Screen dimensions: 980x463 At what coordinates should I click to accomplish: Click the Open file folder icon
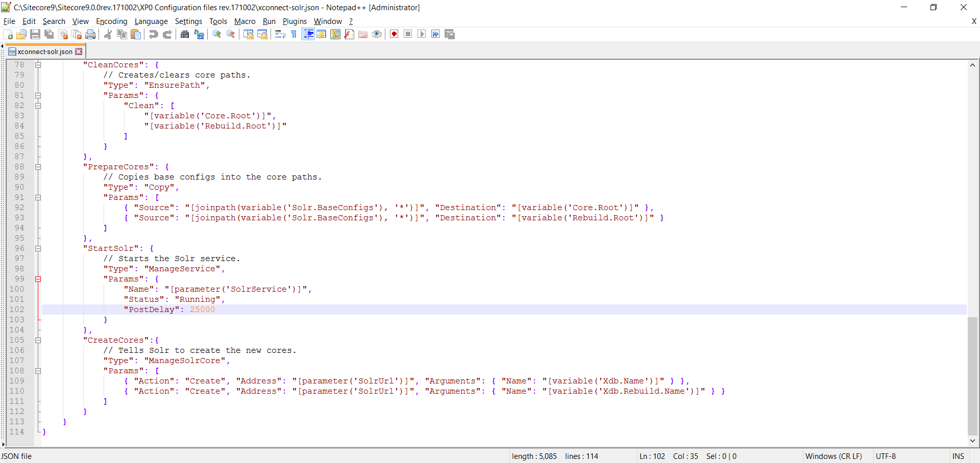tap(21, 34)
